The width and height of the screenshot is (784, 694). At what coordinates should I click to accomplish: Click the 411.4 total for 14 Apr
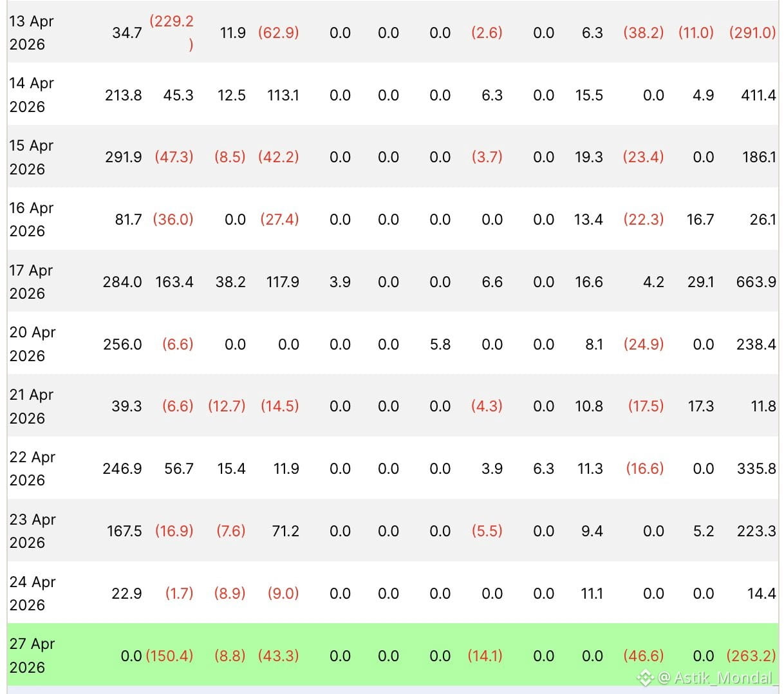[758, 95]
